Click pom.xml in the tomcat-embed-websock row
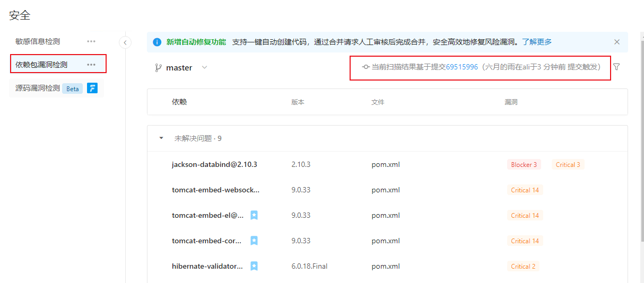This screenshot has height=283, width=644. [386, 190]
